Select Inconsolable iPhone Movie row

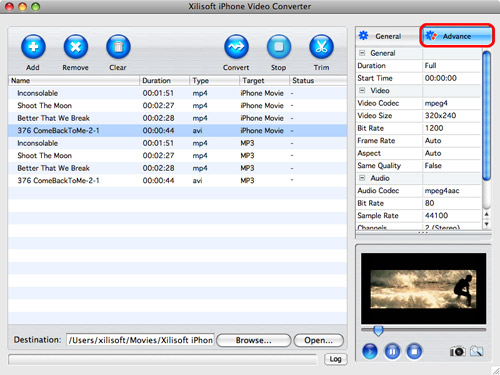[177, 93]
